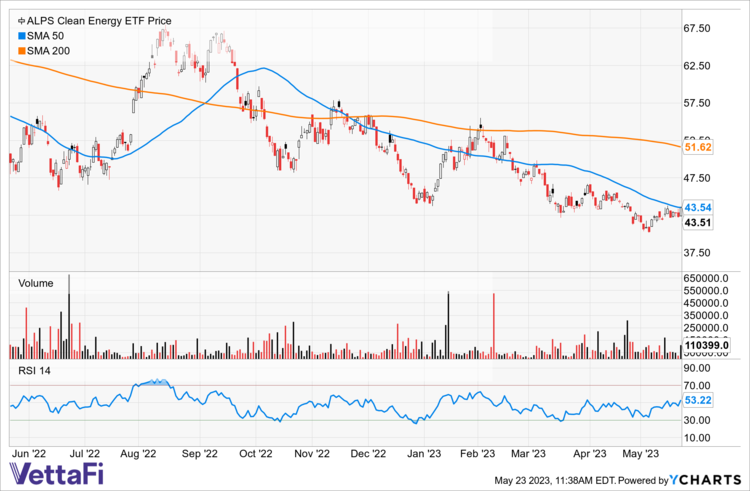Click the blue 53.22 RSI value tag
The width and height of the screenshot is (750, 491).
(x=696, y=400)
